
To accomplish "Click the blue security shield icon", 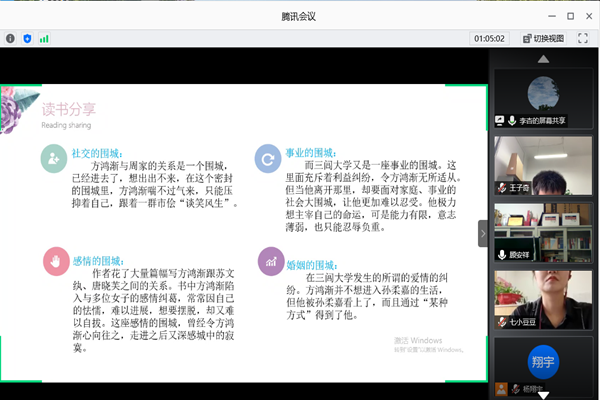I will 27,38.
